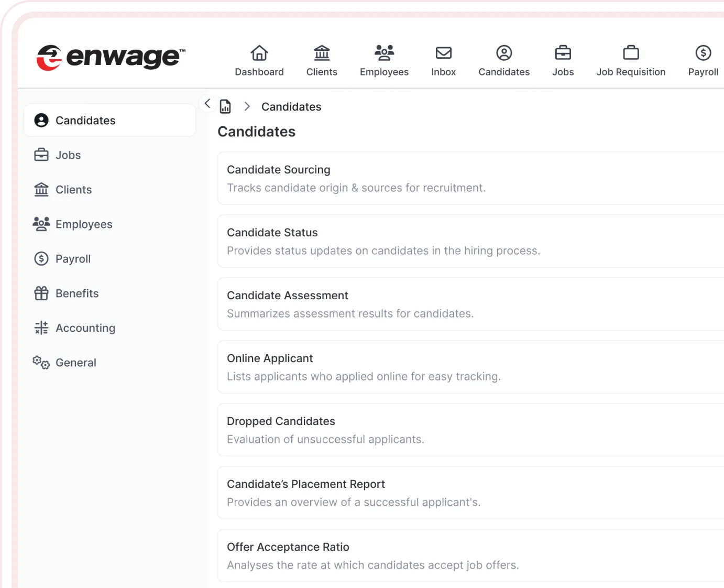Click the breadcrumb chevron separator
This screenshot has height=588, width=724.
click(247, 106)
